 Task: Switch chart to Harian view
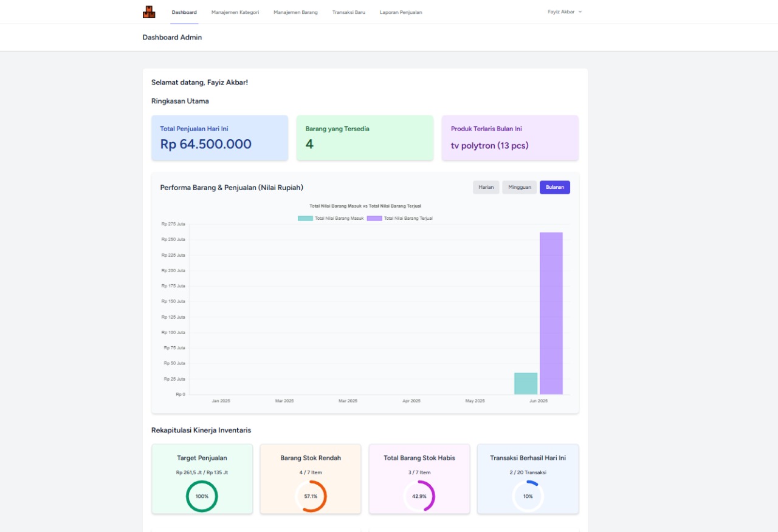(486, 187)
